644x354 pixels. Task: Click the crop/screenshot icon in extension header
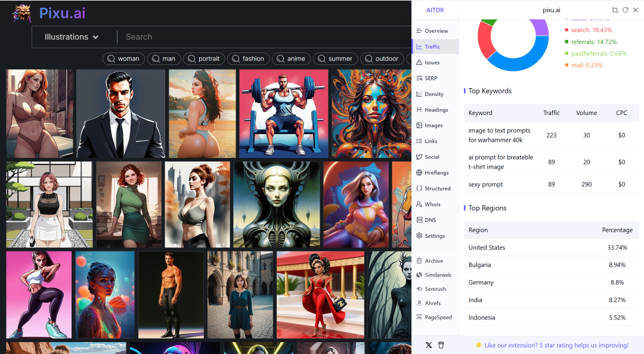point(615,10)
